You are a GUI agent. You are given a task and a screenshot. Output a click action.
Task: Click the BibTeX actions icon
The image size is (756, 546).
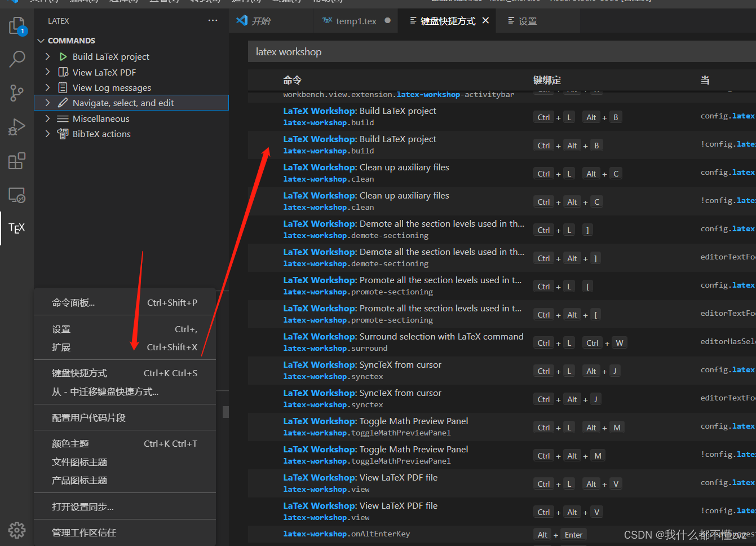(63, 134)
